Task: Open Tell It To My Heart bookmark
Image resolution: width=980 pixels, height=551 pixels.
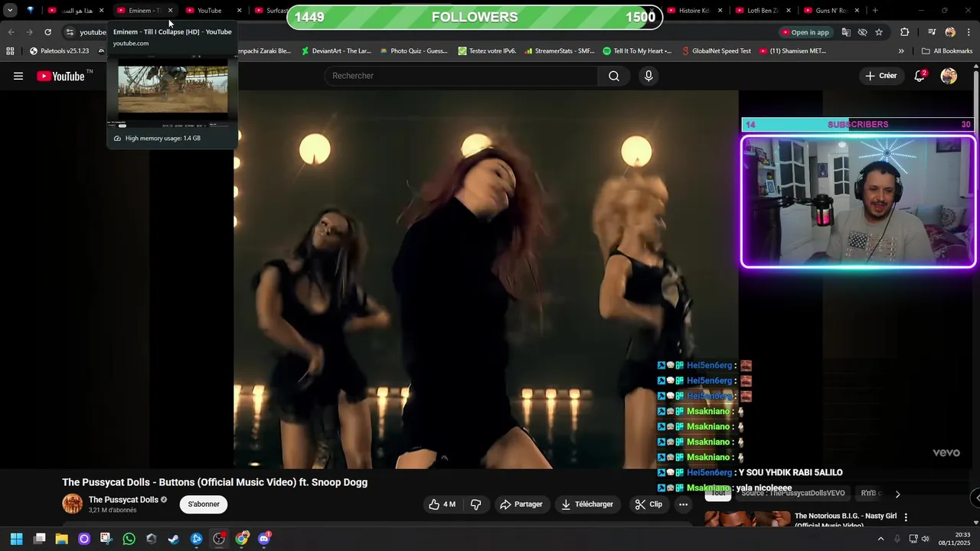Action: tap(637, 51)
